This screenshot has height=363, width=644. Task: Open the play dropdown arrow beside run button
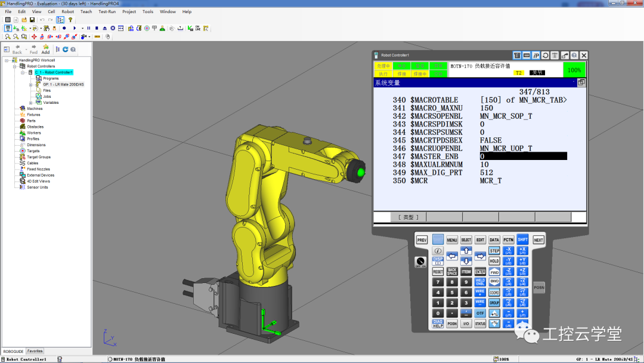(x=82, y=29)
